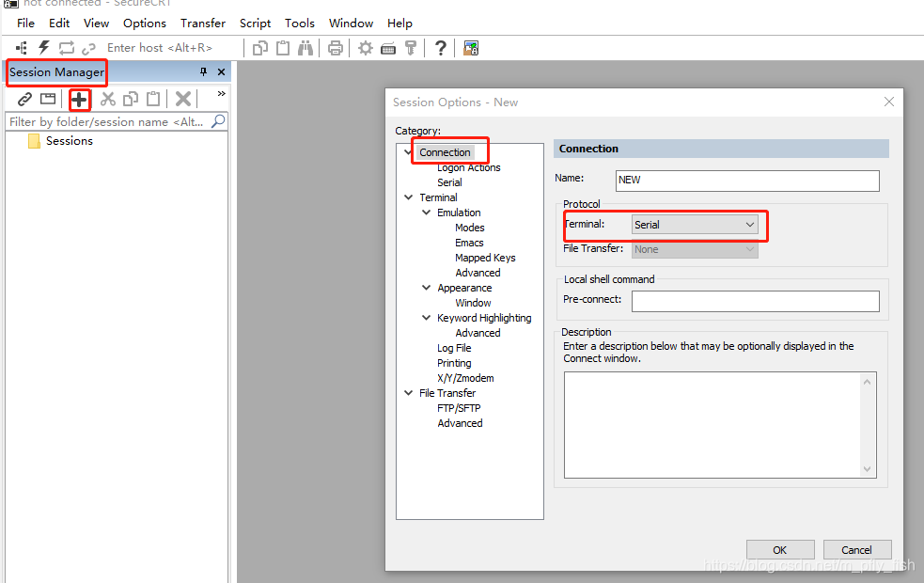The height and width of the screenshot is (583, 924).
Task: Click the Quick Connect lightning icon
Action: [44, 48]
